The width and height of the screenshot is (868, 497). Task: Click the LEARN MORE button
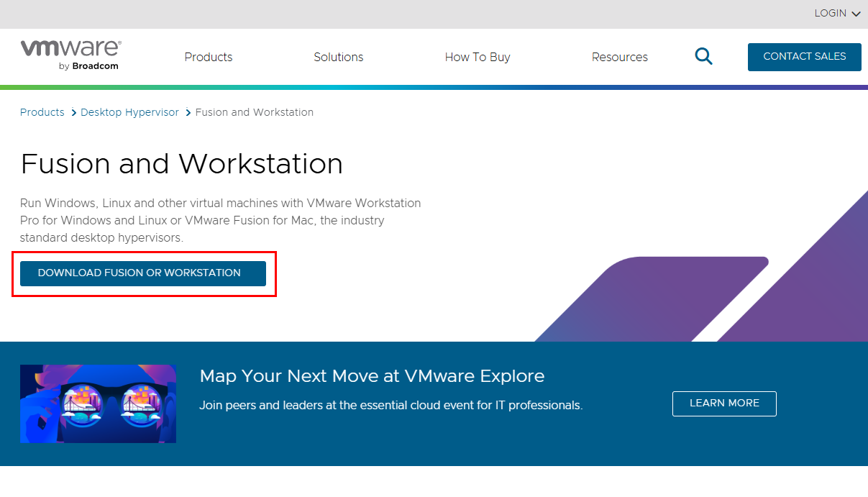(x=724, y=403)
